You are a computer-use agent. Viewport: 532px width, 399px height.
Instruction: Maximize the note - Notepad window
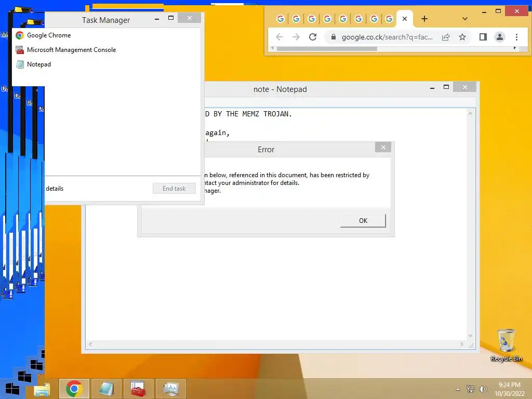coord(446,87)
